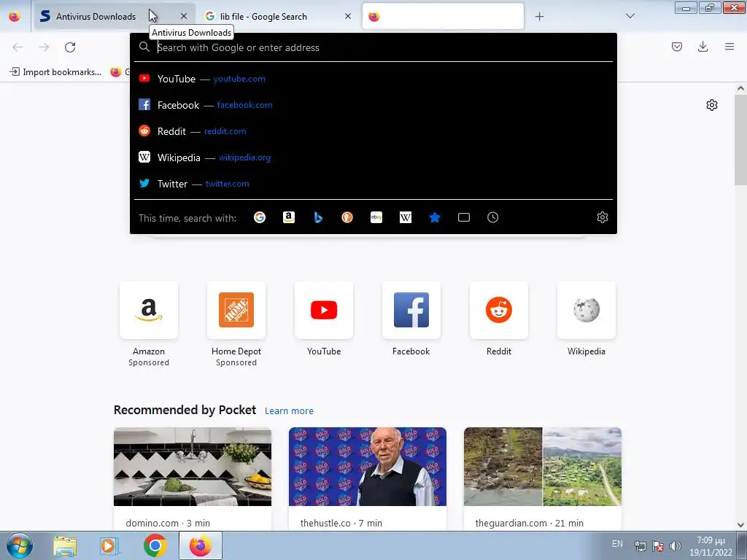Image resolution: width=747 pixels, height=560 pixels.
Task: Open Firefox application hamburger menu
Action: 729,47
